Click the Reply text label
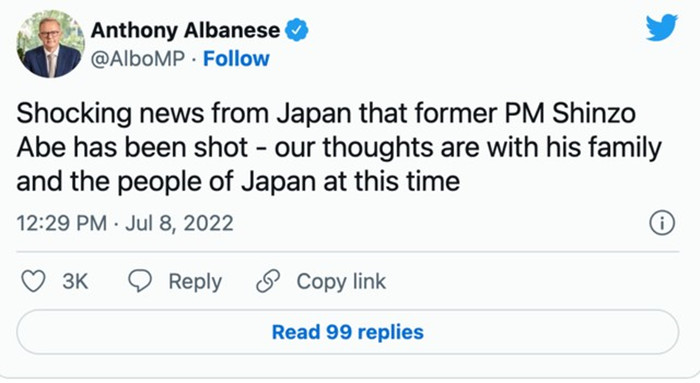 pos(195,282)
